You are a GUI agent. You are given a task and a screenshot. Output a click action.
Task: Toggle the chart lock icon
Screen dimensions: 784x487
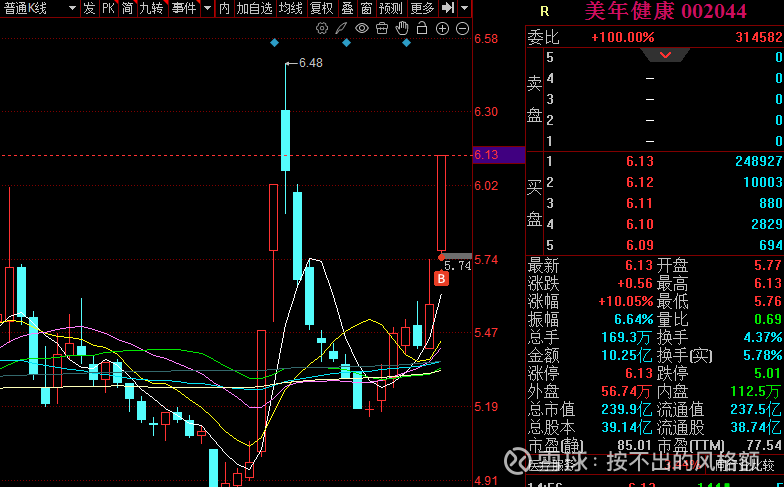click(422, 28)
